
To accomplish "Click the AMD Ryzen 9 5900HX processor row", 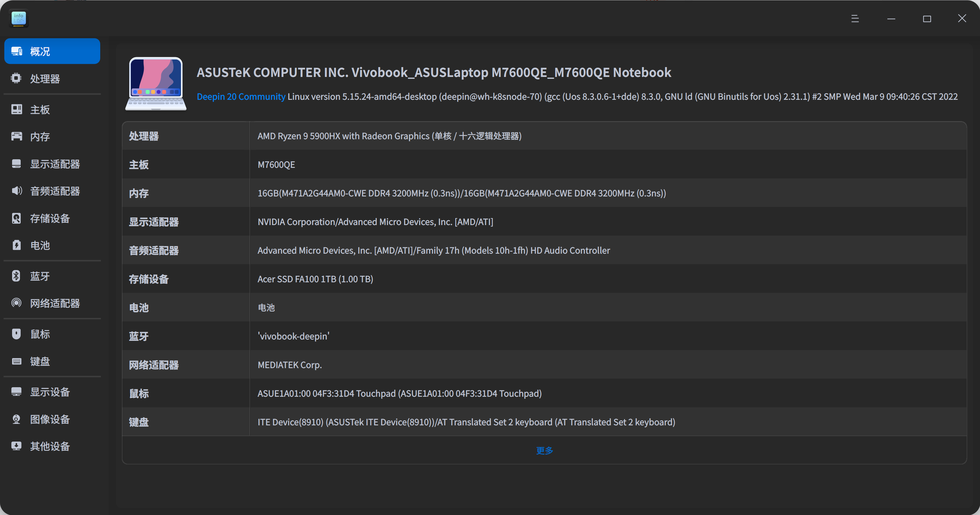I will coord(389,136).
